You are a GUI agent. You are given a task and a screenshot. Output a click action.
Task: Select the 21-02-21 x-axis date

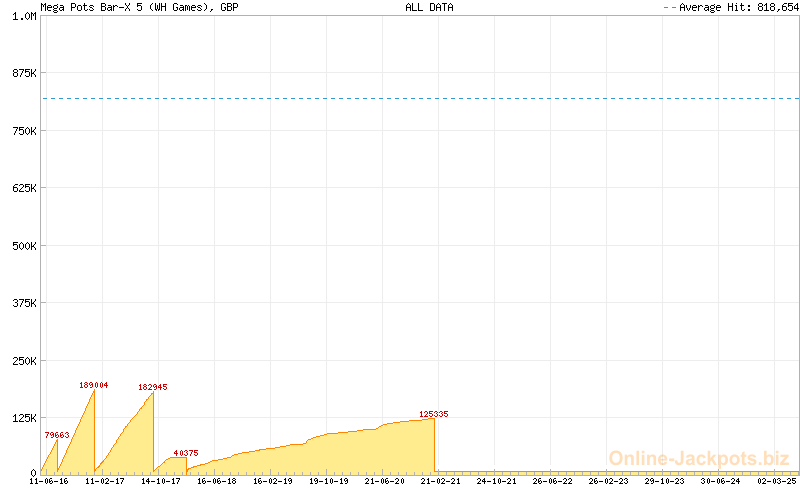point(441,481)
